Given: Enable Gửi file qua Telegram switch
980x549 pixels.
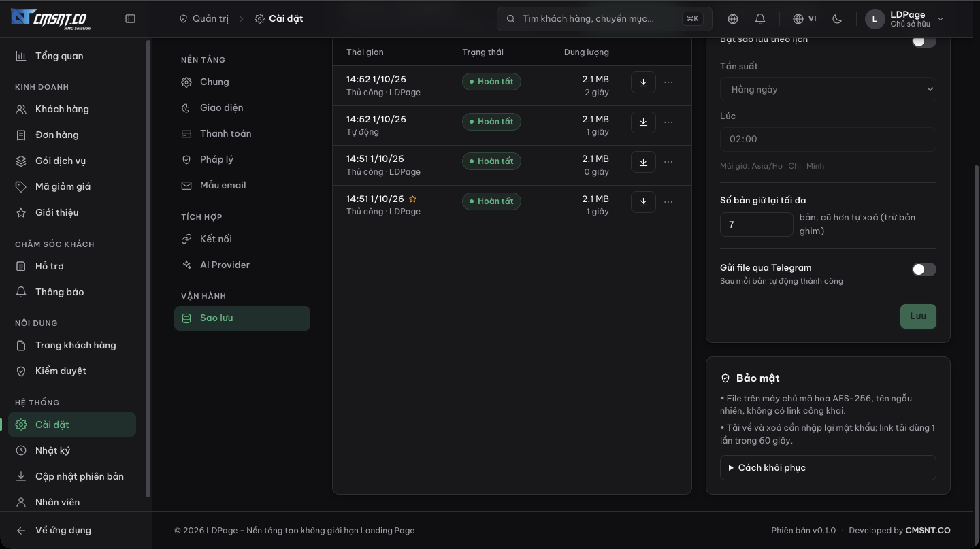Looking at the screenshot, I should [x=924, y=269].
